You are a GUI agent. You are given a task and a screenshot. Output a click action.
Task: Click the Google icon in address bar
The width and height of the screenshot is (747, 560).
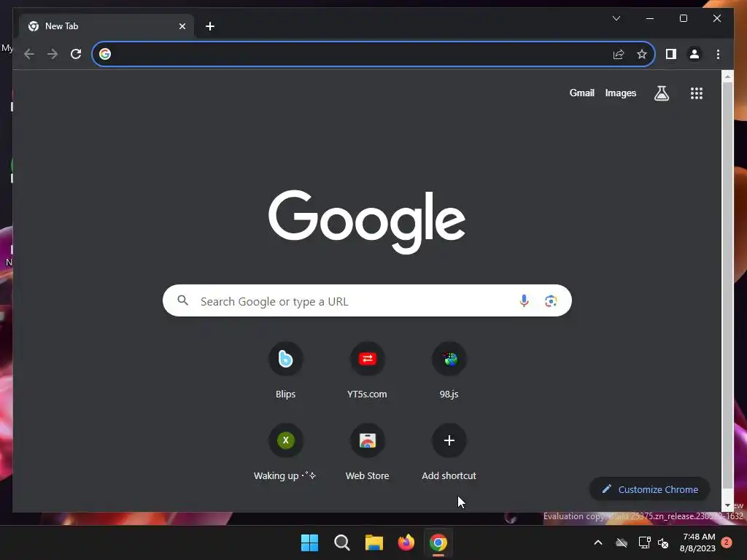coord(105,54)
